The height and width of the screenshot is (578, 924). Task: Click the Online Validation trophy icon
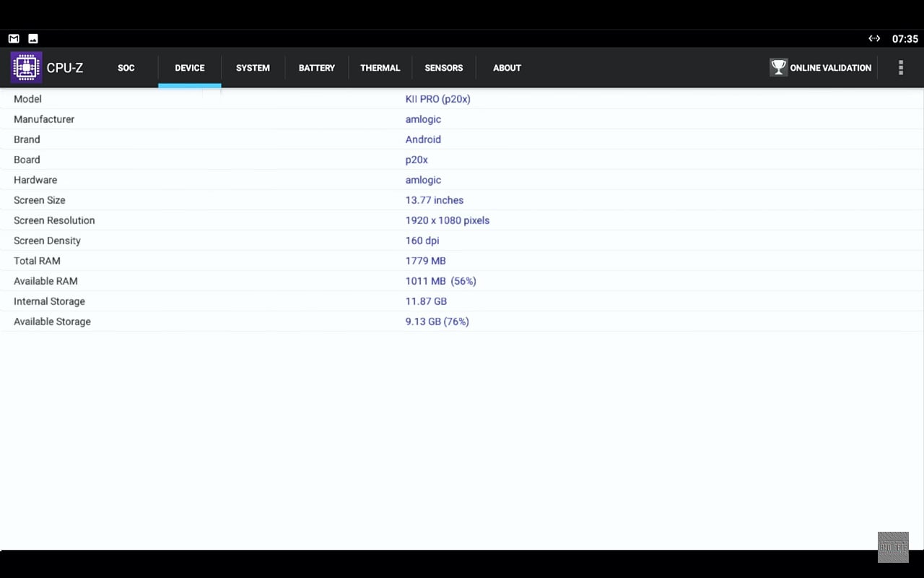click(778, 67)
